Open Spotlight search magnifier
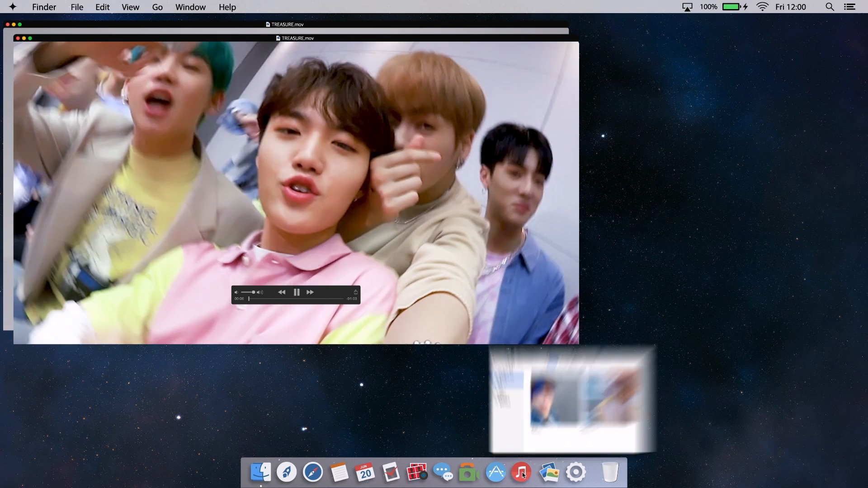 (x=830, y=7)
